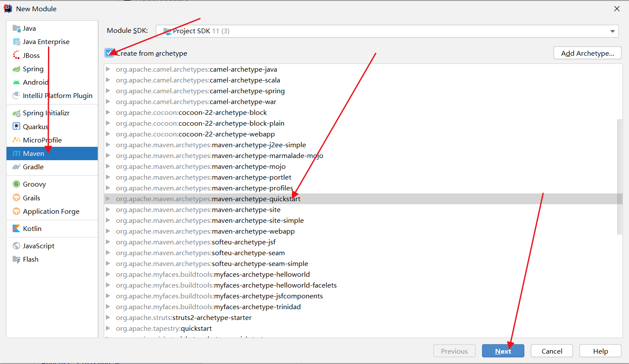Select myfaces-archetype-helloworld-facelets row

[361, 285]
